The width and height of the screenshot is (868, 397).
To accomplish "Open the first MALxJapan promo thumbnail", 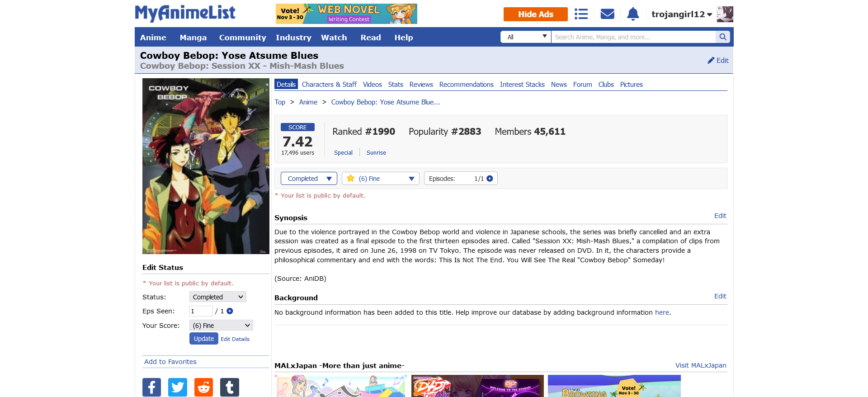I will tap(340, 386).
